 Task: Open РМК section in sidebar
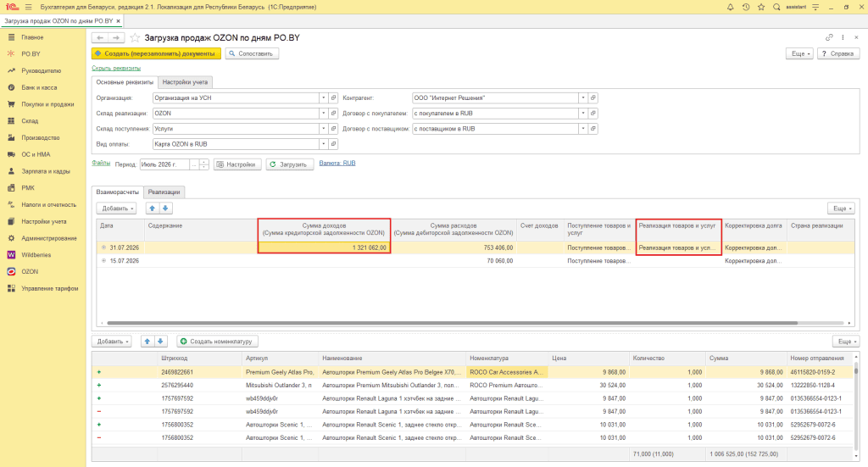(x=28, y=187)
